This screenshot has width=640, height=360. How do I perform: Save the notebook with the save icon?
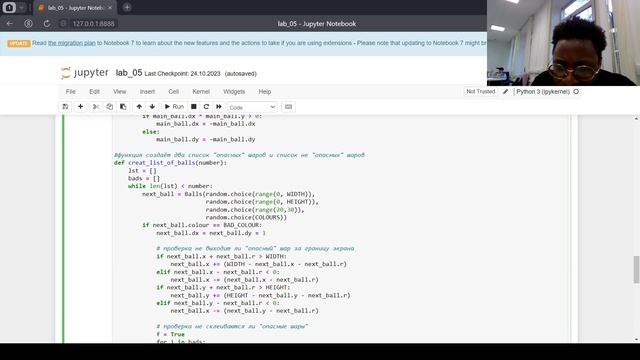point(65,107)
